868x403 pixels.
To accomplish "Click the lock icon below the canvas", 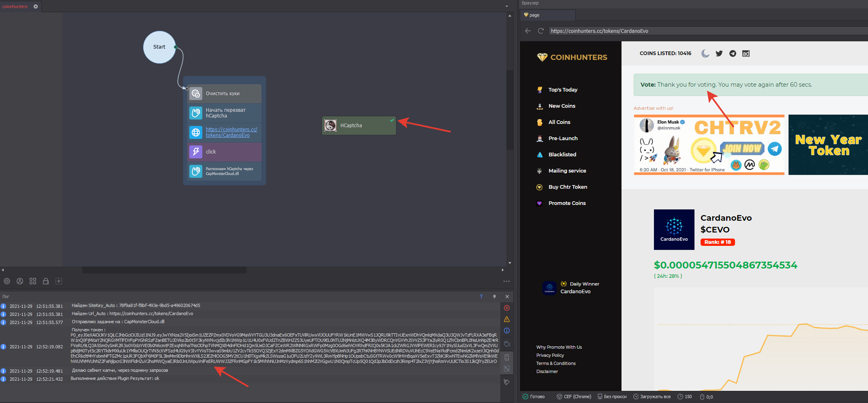I will (x=46, y=281).
